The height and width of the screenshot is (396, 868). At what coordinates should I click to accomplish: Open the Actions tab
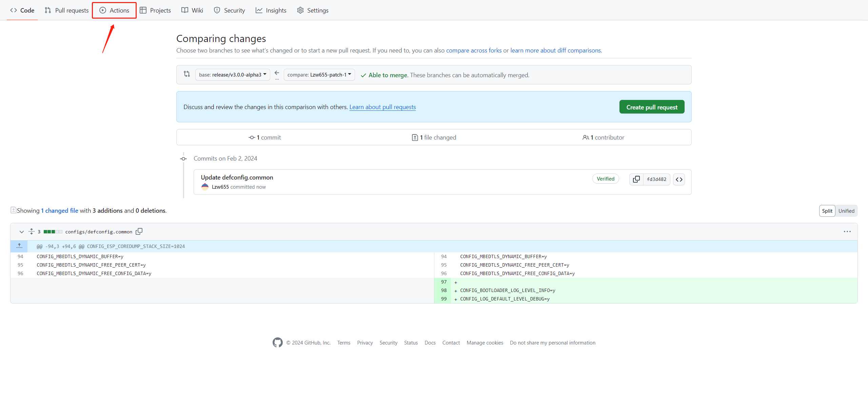(x=114, y=11)
